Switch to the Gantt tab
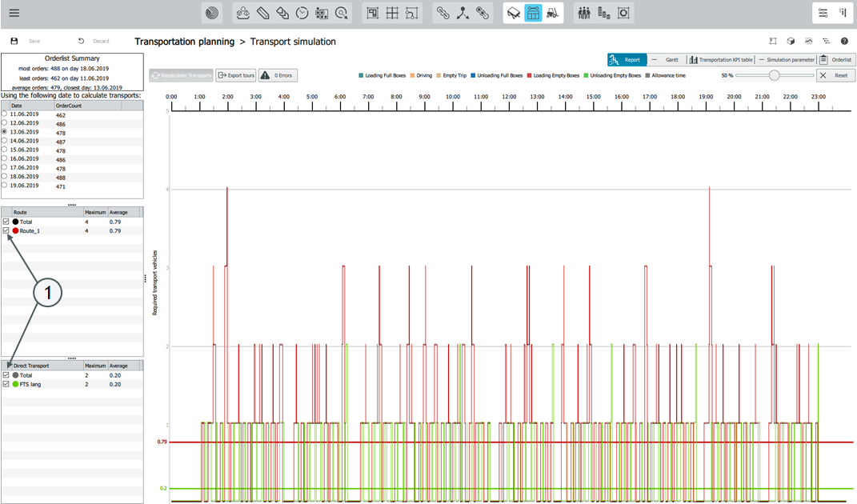Screen dimensions: 857x504 point(667,59)
